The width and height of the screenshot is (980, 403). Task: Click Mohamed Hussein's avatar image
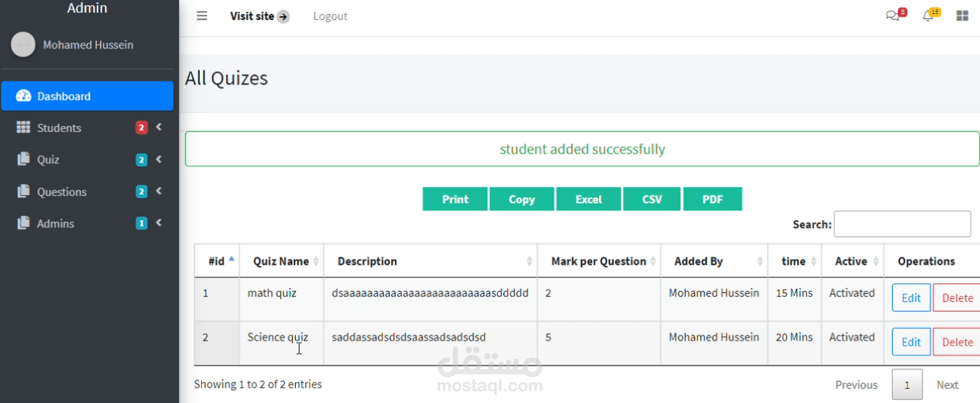(23, 45)
